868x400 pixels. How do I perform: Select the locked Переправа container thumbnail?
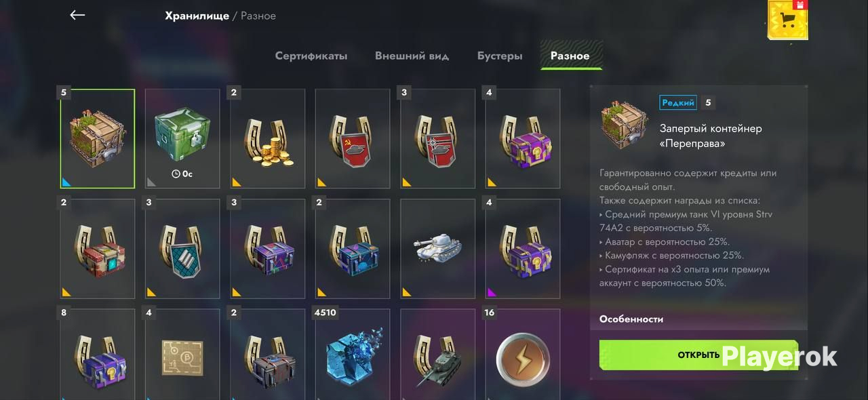coord(98,138)
